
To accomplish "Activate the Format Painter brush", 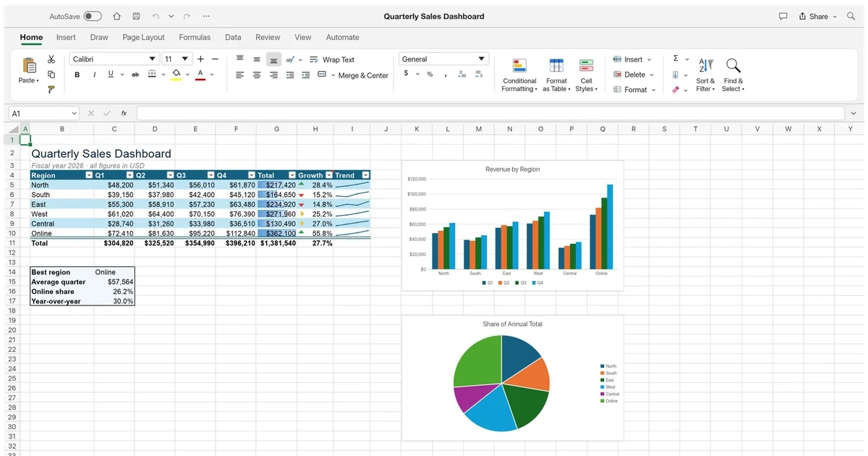I will pyautogui.click(x=51, y=90).
